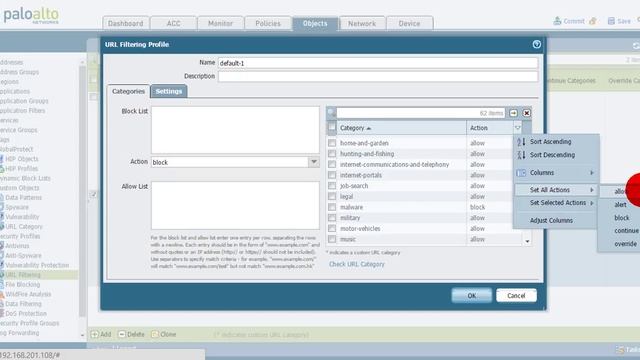Check the military category box

(x=332, y=218)
